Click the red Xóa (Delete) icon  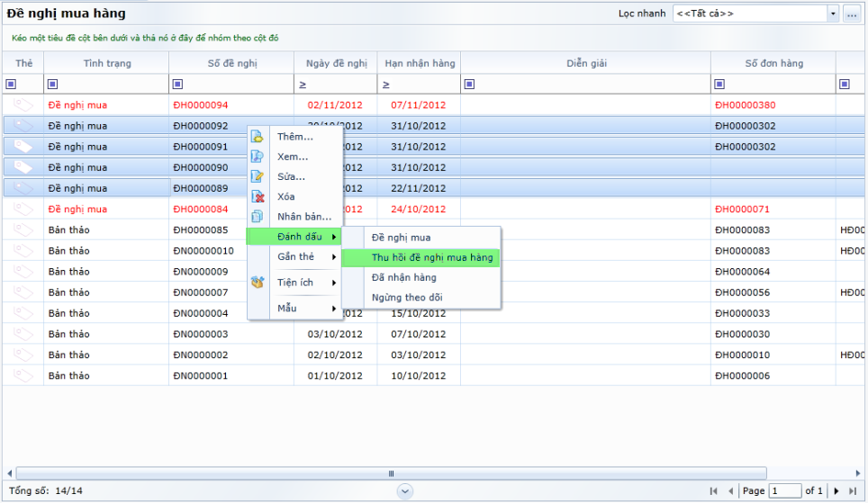point(258,196)
